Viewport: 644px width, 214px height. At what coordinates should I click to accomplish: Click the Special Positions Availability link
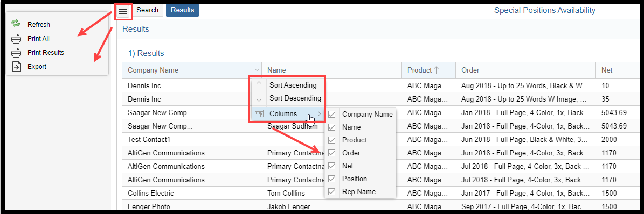[x=545, y=10]
